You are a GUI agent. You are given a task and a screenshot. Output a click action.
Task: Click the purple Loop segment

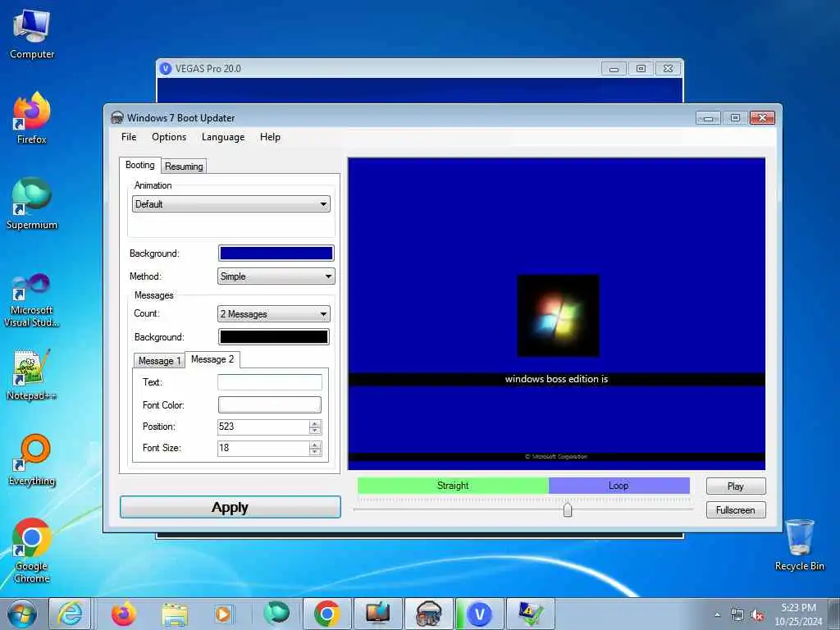pyautogui.click(x=619, y=486)
